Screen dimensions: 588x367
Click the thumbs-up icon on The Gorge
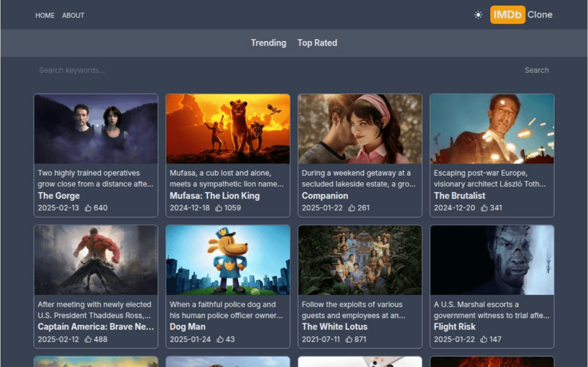[x=88, y=208]
